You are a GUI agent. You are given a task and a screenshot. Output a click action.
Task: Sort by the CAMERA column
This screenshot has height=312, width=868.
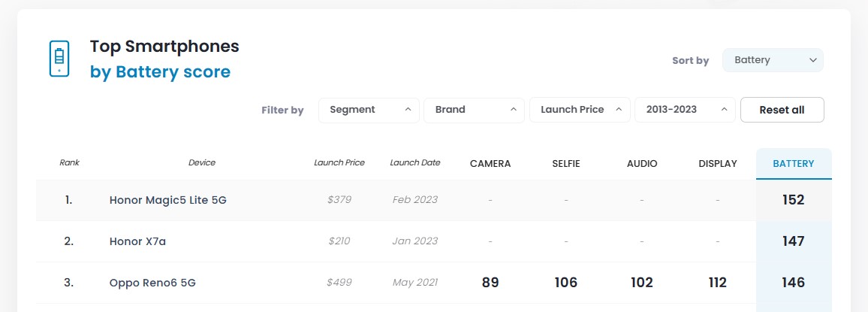tap(490, 163)
